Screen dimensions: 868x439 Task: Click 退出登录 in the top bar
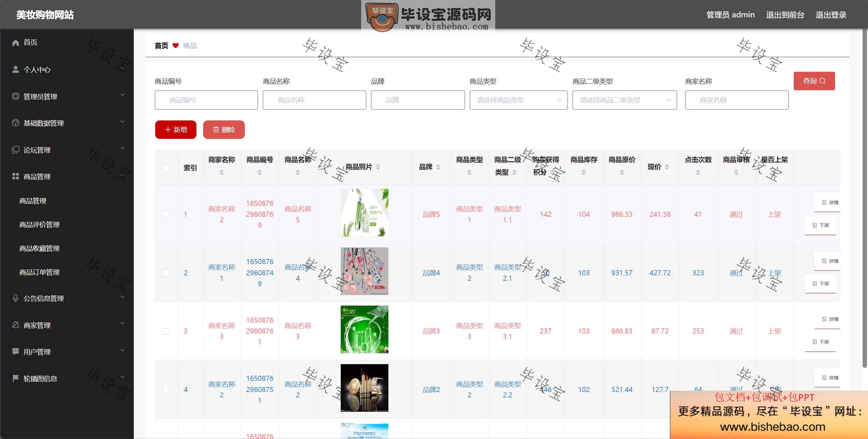point(831,15)
